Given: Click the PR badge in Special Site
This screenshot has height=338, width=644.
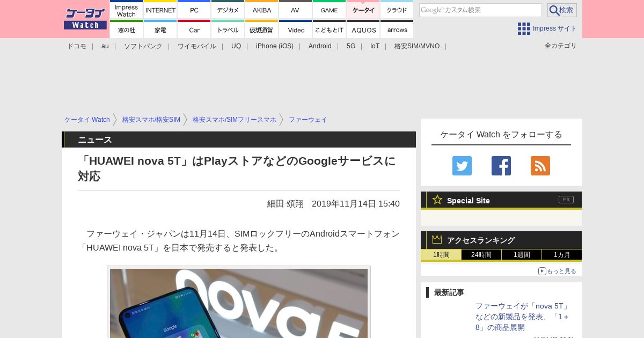Looking at the screenshot, I should 566,200.
